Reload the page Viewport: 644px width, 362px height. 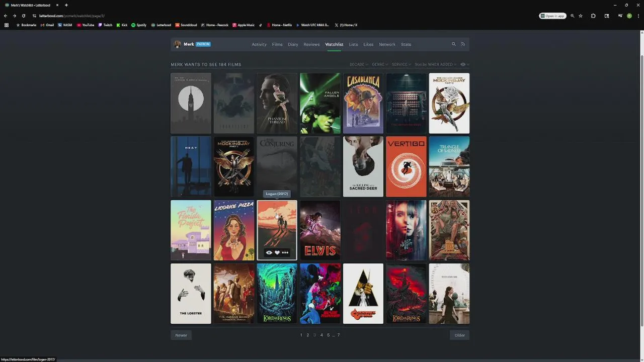pos(23,16)
